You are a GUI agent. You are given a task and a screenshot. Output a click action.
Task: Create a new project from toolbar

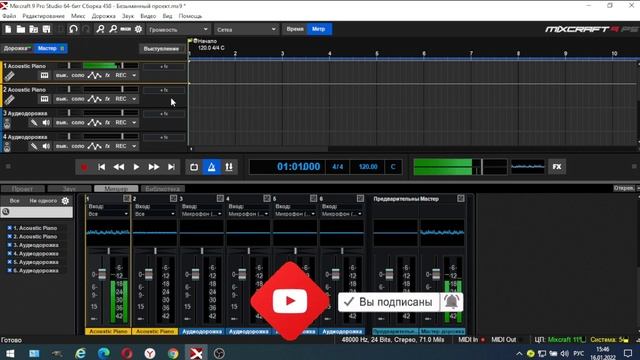(x=8, y=29)
